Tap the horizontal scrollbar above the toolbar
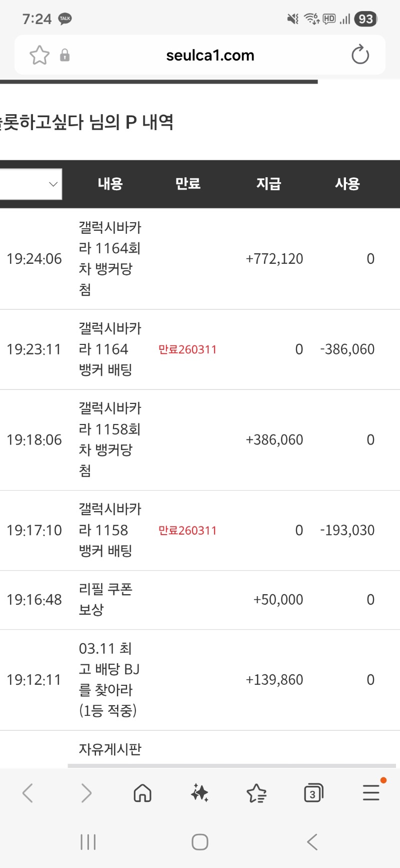 231,765
